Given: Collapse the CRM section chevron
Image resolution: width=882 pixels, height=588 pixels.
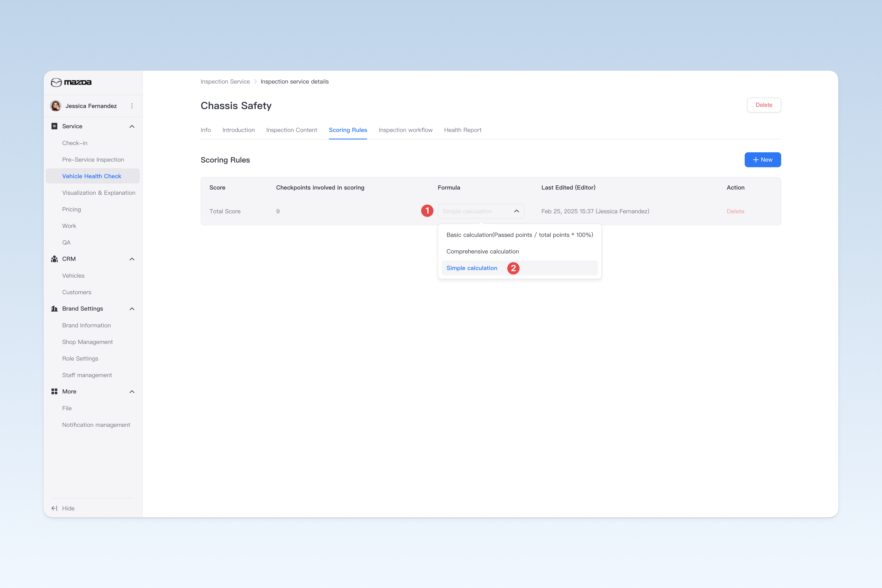Looking at the screenshot, I should click(132, 259).
